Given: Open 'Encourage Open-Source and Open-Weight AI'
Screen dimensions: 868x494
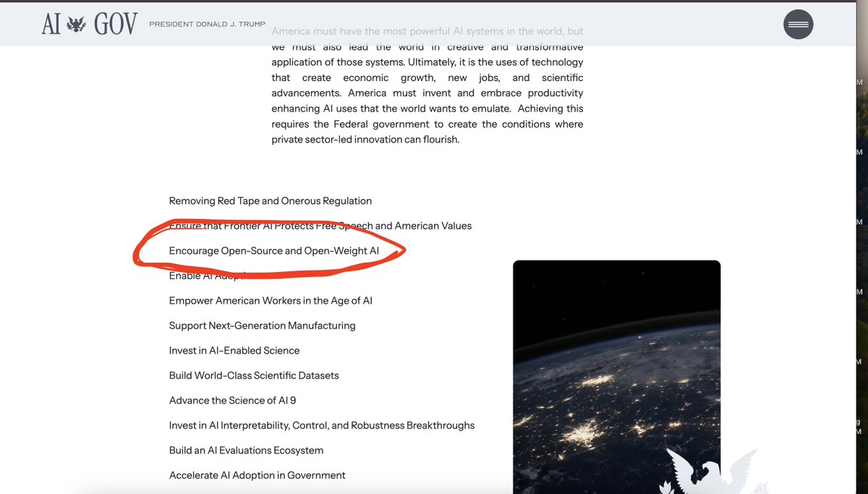Looking at the screenshot, I should pyautogui.click(x=274, y=251).
